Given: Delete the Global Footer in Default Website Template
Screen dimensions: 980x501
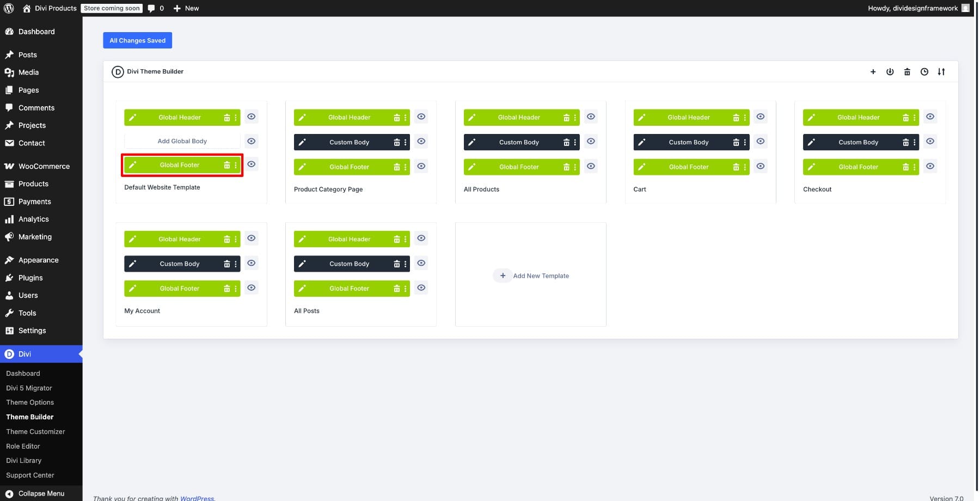Looking at the screenshot, I should click(227, 165).
